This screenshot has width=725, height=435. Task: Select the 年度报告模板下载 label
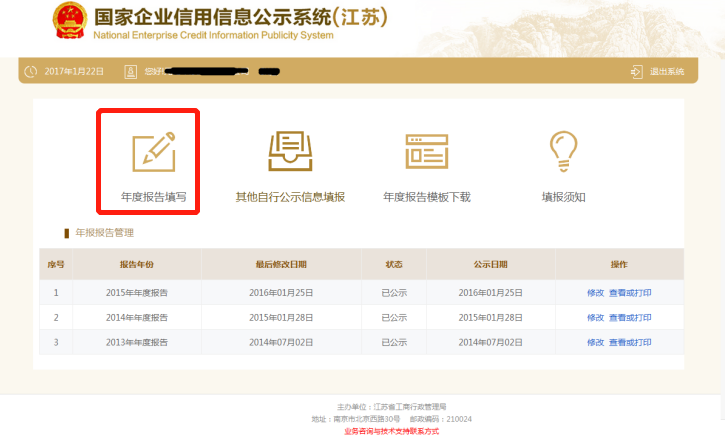[x=426, y=197]
